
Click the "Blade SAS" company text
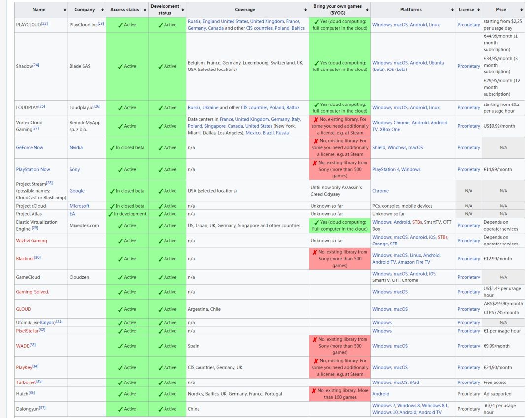pos(80,66)
